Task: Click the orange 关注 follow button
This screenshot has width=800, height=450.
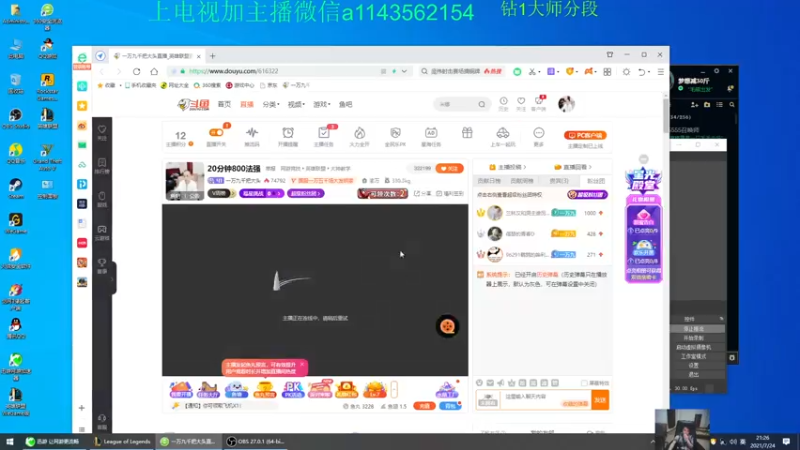Action: click(x=449, y=168)
